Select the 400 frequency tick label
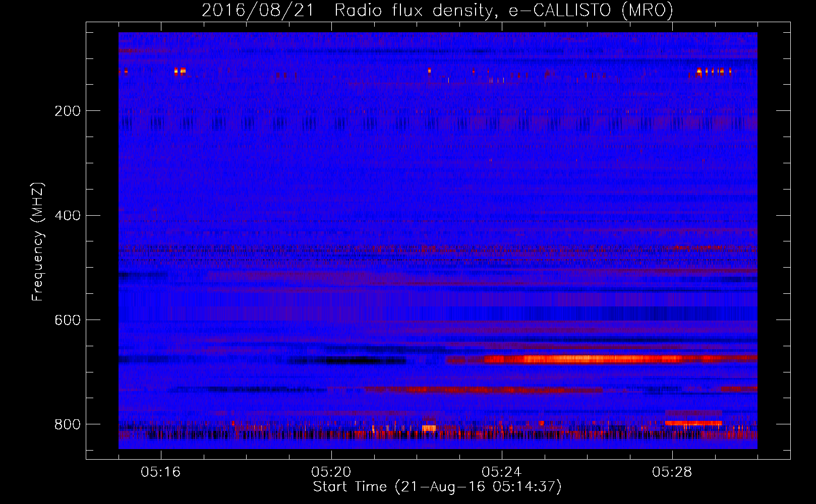816x504 pixels. [x=68, y=216]
